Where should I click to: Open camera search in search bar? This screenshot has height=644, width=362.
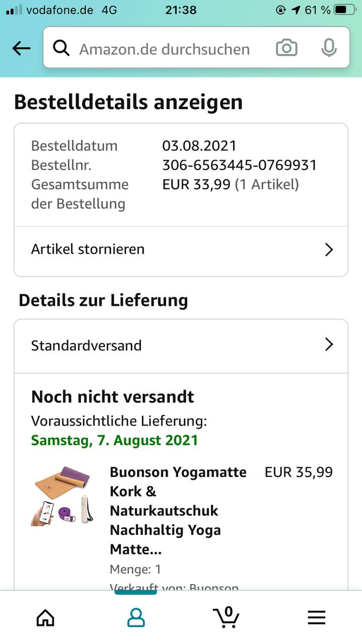[286, 48]
